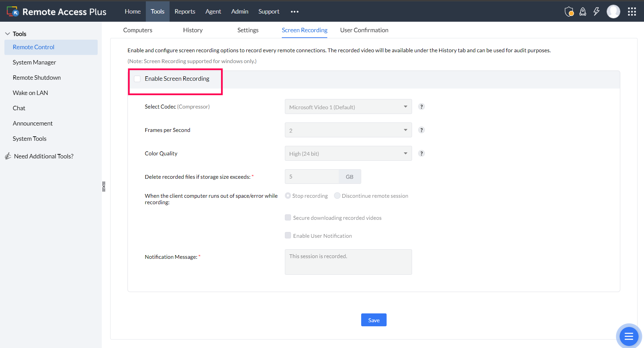Open the floating blue menu button
Image resolution: width=644 pixels, height=348 pixels.
point(629,336)
